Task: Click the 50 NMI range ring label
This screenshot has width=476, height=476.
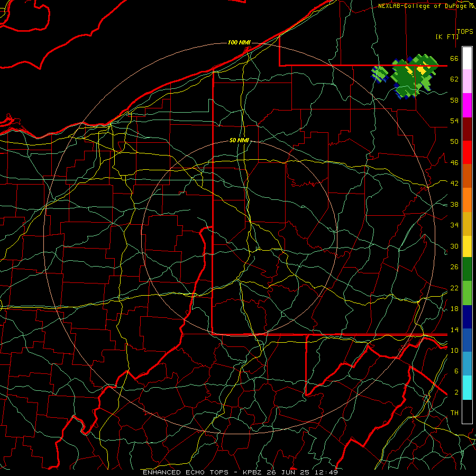Action: coord(239,140)
